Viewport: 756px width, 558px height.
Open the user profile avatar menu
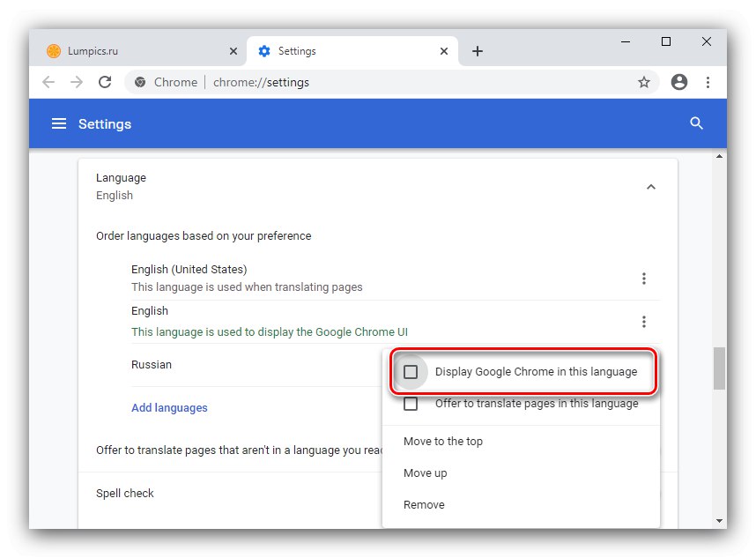click(679, 82)
